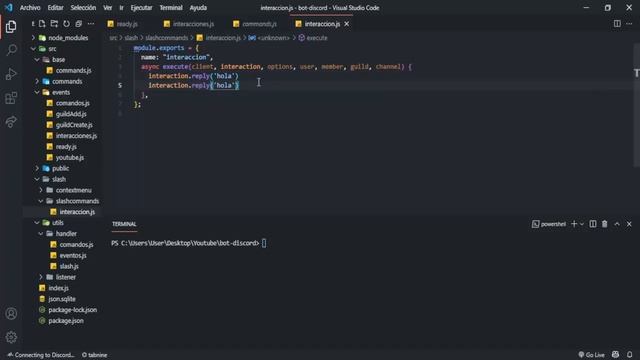The image size is (640, 360).
Task: Open the Accounts menu icon
Action: [x=11, y=313]
